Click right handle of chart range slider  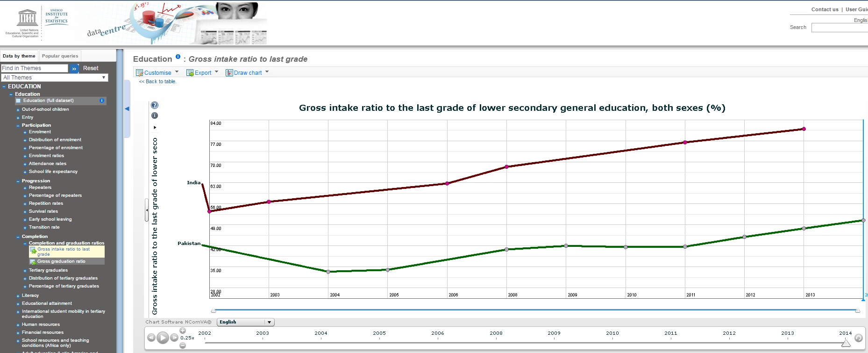tap(858, 310)
